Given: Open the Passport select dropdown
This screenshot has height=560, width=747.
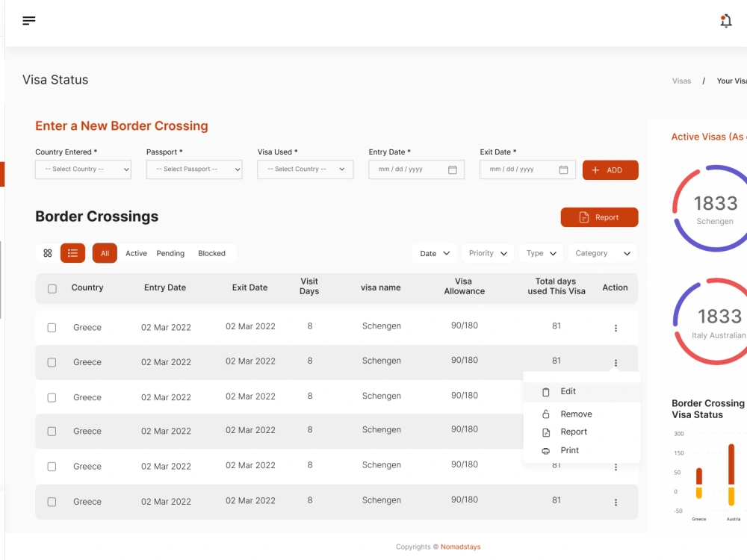Looking at the screenshot, I should [x=194, y=169].
